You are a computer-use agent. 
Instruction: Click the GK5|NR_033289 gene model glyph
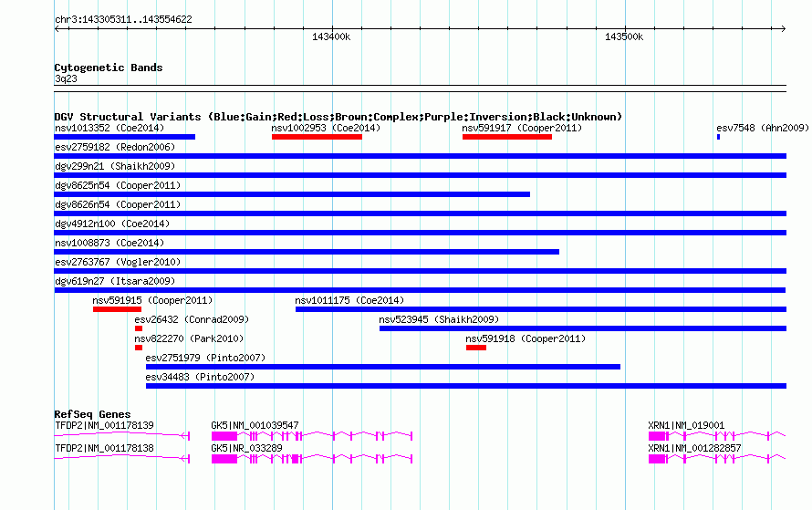(312, 459)
